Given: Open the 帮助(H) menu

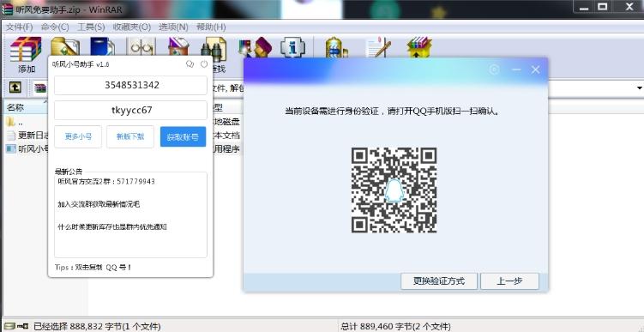Looking at the screenshot, I should (x=211, y=27).
